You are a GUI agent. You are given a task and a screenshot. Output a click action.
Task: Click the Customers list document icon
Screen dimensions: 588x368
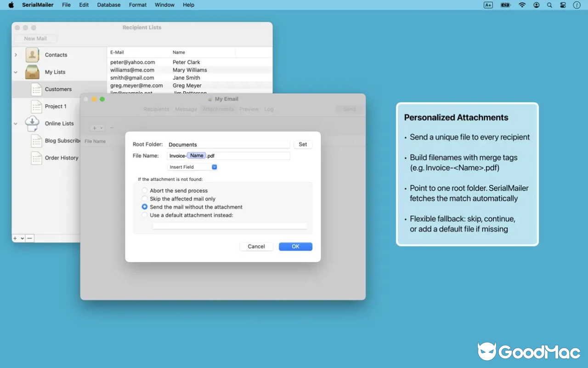click(36, 89)
